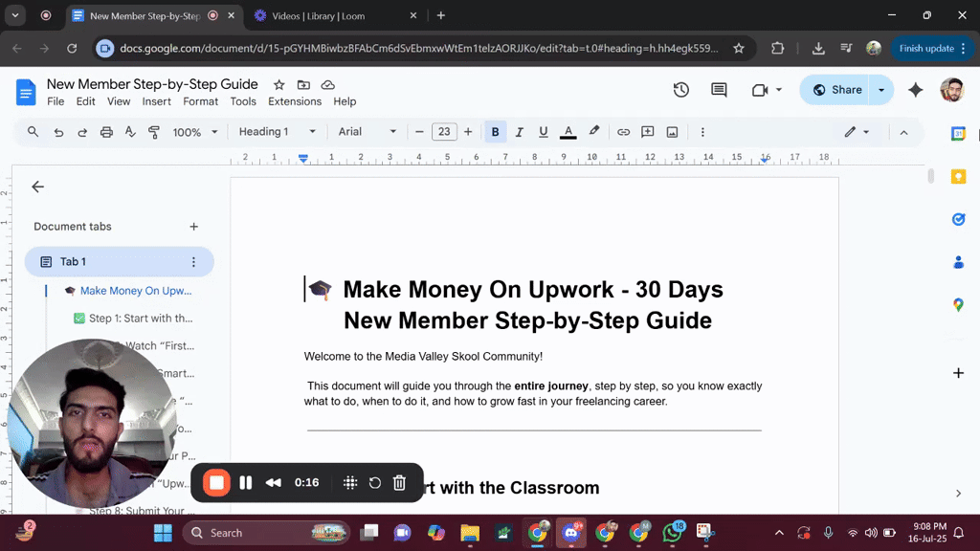
Task: Redo the last edit
Action: [x=82, y=132]
